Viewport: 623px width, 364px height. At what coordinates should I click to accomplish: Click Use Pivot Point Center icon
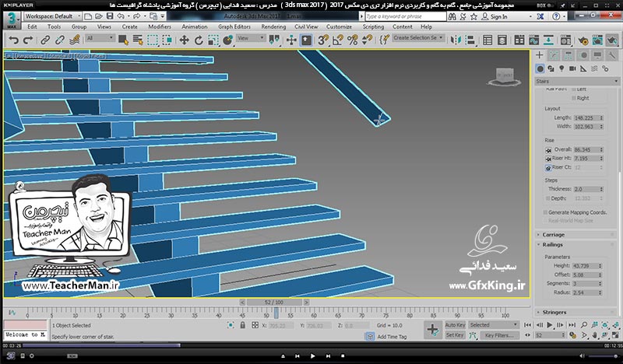[274, 40]
